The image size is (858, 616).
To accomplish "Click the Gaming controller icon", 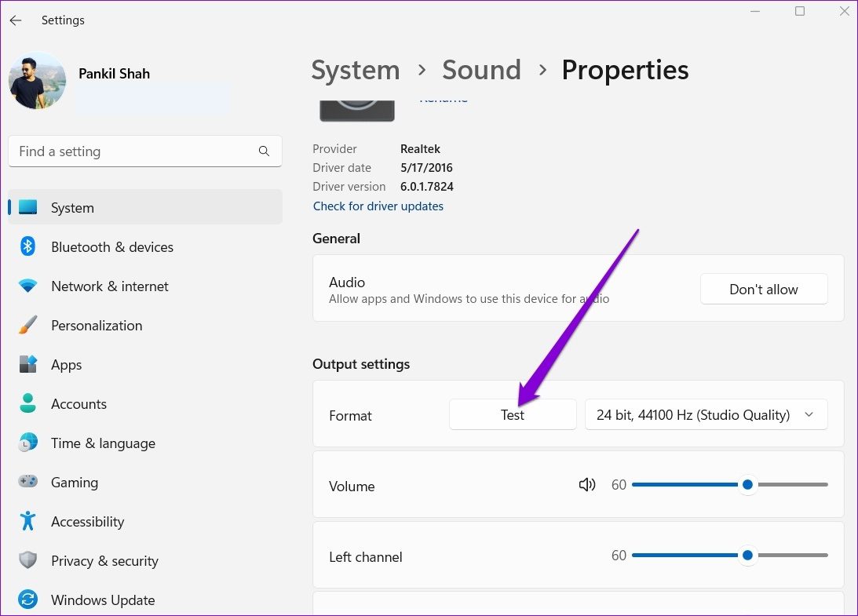I will [28, 482].
